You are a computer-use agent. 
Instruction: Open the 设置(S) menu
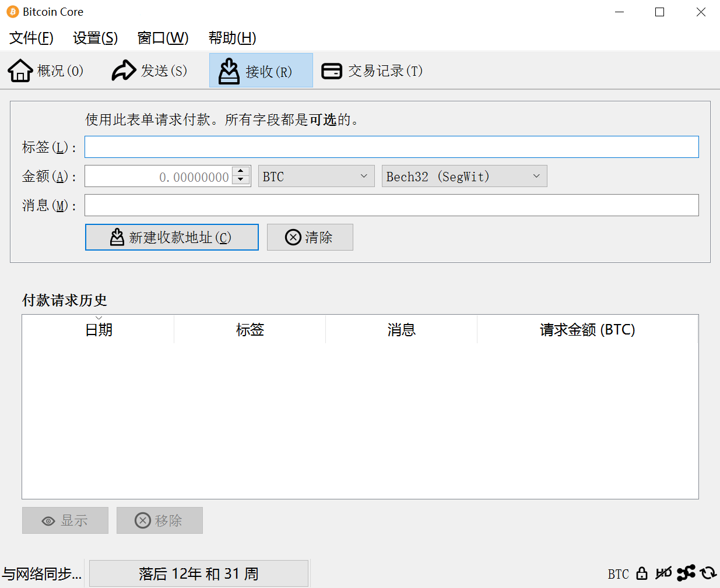(95, 38)
